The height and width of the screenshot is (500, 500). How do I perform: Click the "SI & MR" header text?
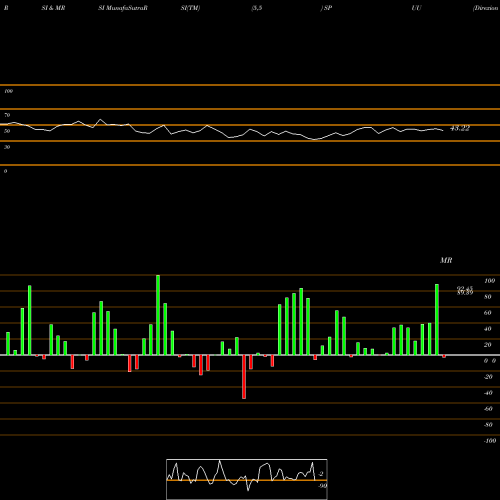[53, 8]
